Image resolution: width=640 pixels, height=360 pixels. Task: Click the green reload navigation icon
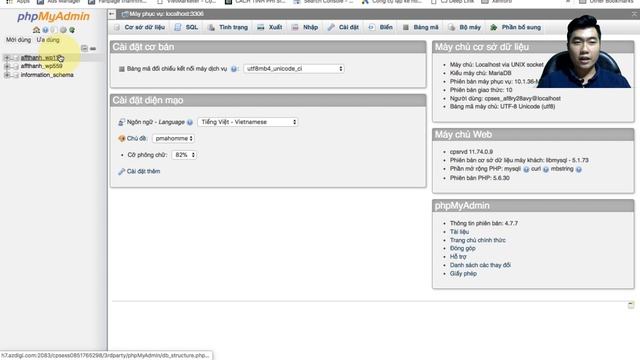tap(72, 30)
